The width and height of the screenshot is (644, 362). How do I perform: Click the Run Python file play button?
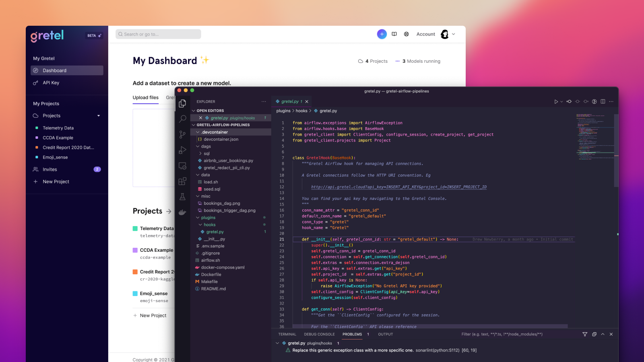tap(556, 102)
